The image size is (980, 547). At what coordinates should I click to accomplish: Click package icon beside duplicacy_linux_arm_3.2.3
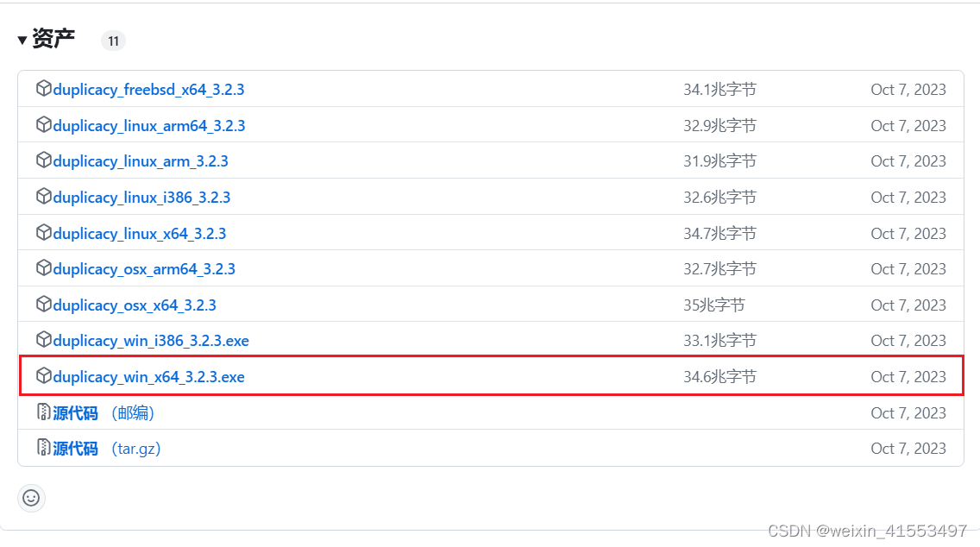tap(44, 160)
